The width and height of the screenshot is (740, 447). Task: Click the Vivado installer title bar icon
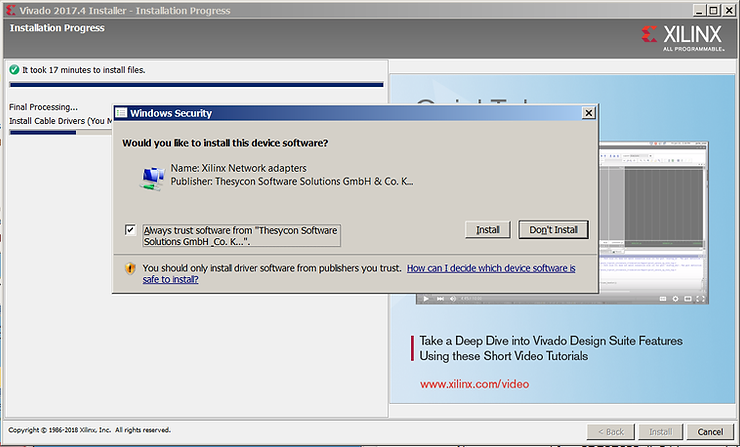point(10,10)
